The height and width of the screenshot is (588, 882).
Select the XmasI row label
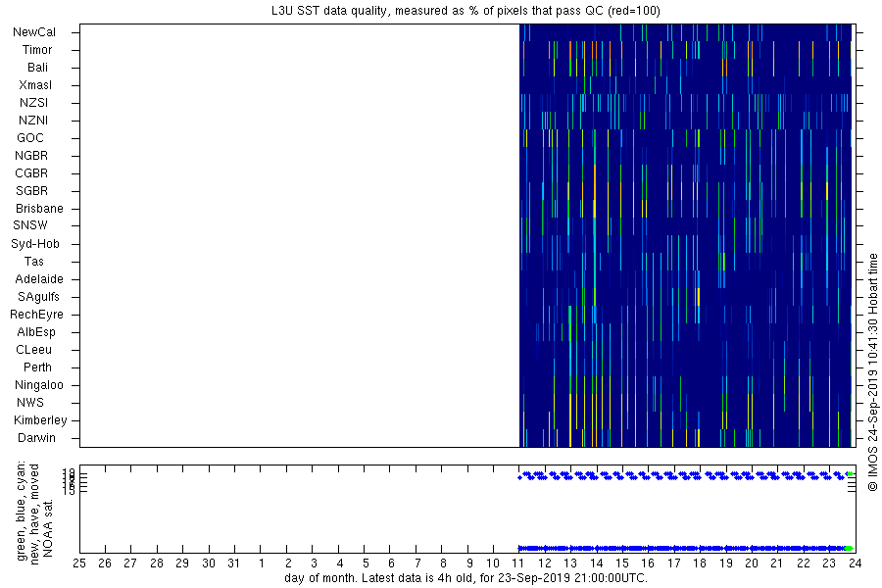point(35,85)
